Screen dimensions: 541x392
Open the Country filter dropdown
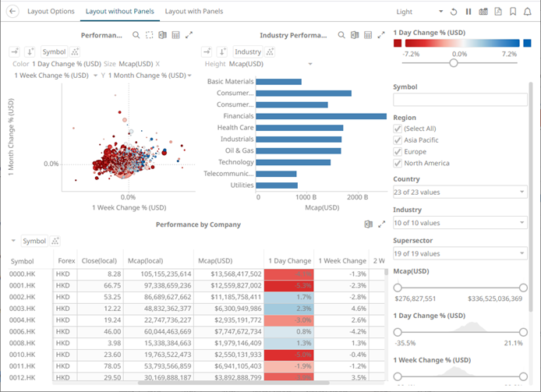tap(460, 192)
